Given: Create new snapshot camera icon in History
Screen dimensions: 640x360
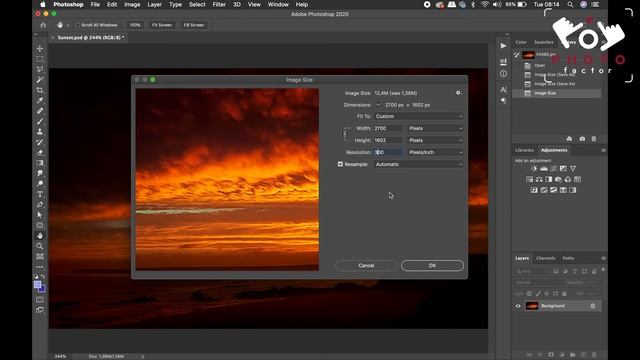Looking at the screenshot, I should (x=582, y=139).
